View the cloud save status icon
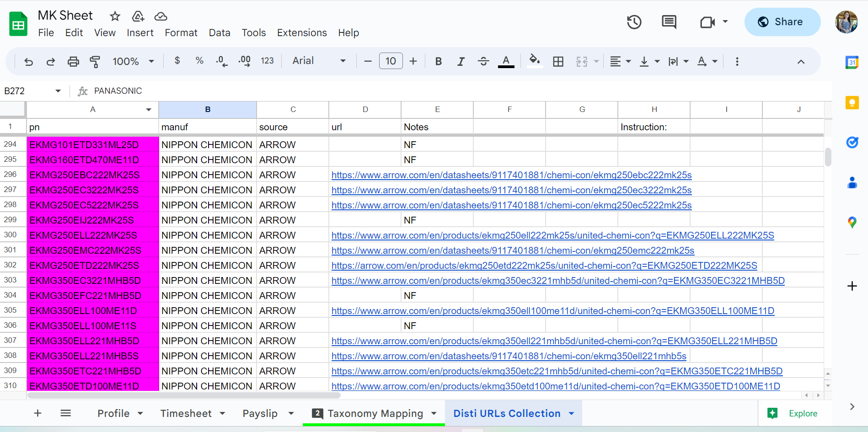 point(161,16)
